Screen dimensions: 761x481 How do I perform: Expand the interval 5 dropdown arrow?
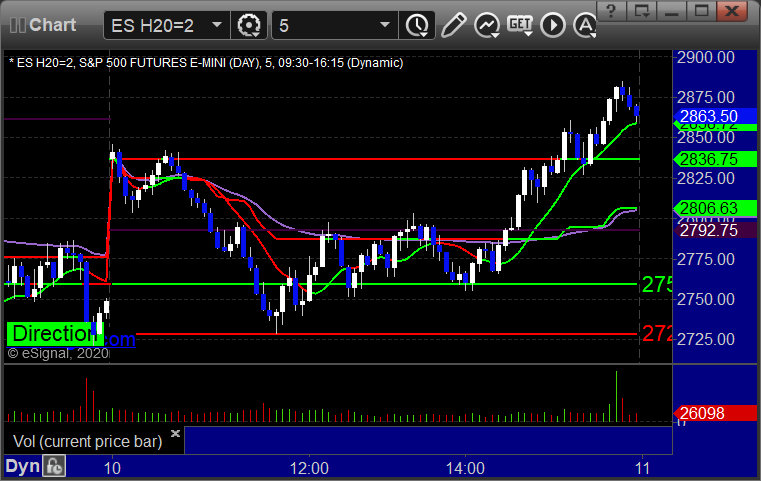[x=385, y=25]
